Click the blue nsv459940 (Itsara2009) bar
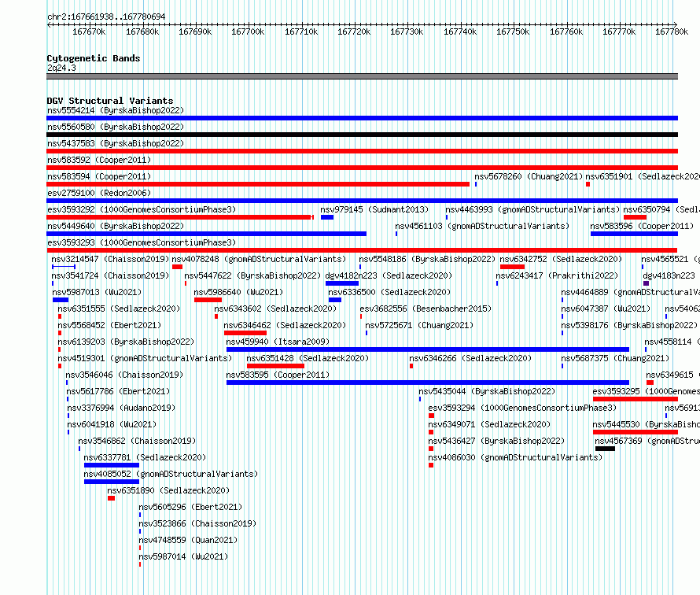700x595 pixels. pos(428,349)
